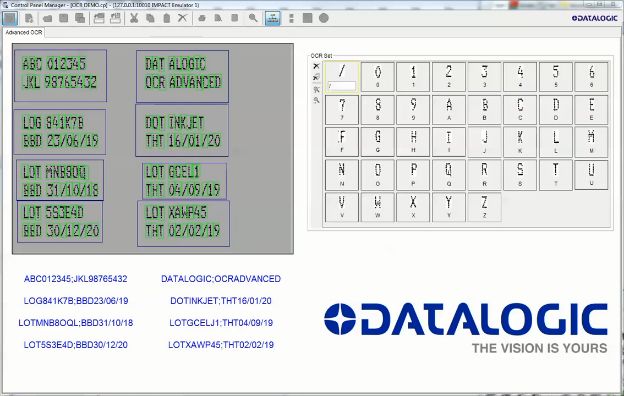Click the magnifier search icon in toolbar
624x396 pixels.
point(253,18)
